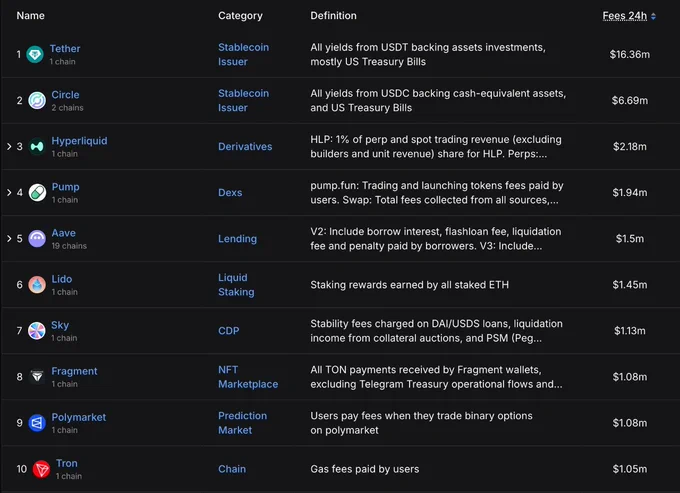Open the Pump protocol link
Image resolution: width=680 pixels, height=493 pixels.
(x=65, y=187)
